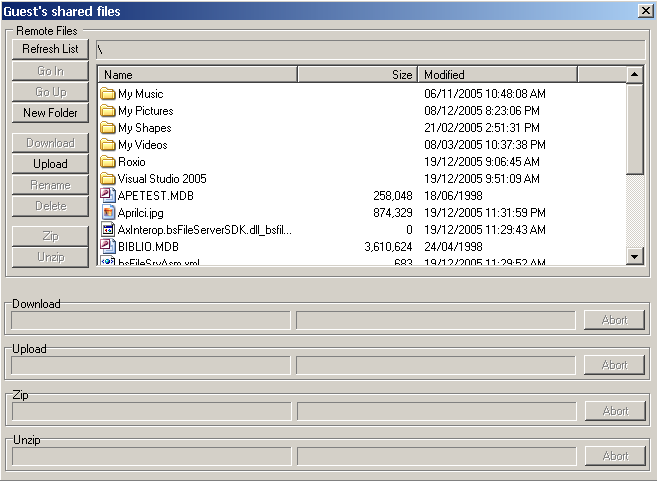Click the Delete button
Viewport: 657px width, 481px height.
click(x=50, y=206)
